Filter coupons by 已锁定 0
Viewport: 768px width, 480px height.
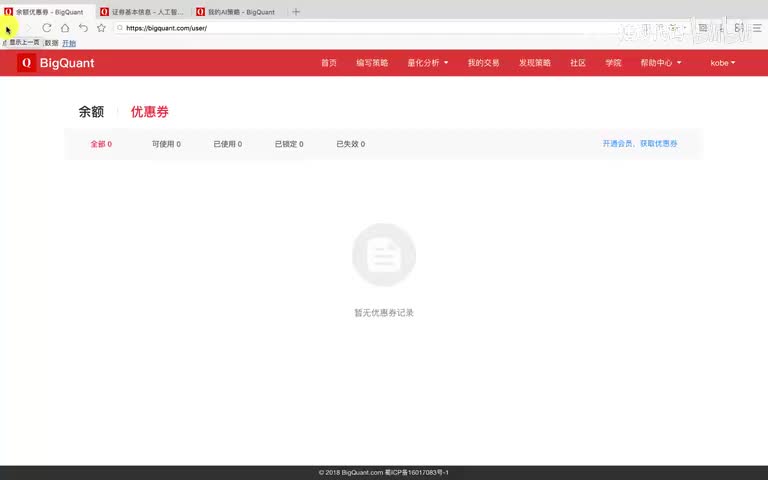(x=289, y=144)
